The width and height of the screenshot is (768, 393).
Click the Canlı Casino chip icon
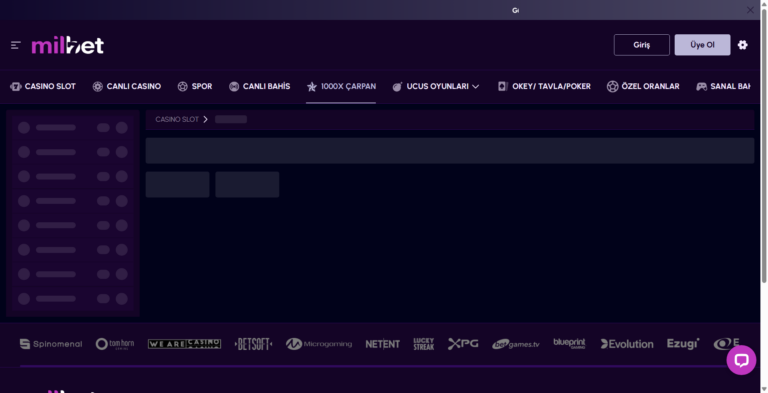[x=97, y=87]
